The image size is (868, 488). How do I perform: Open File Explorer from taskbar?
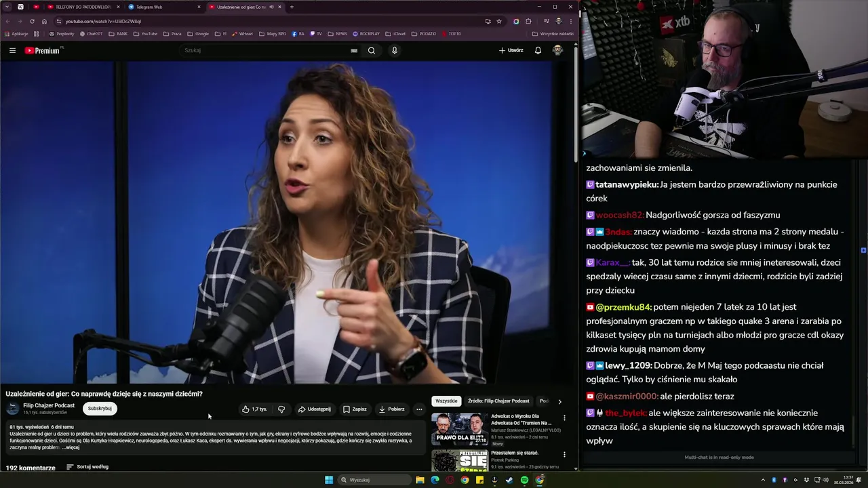[420, 480]
